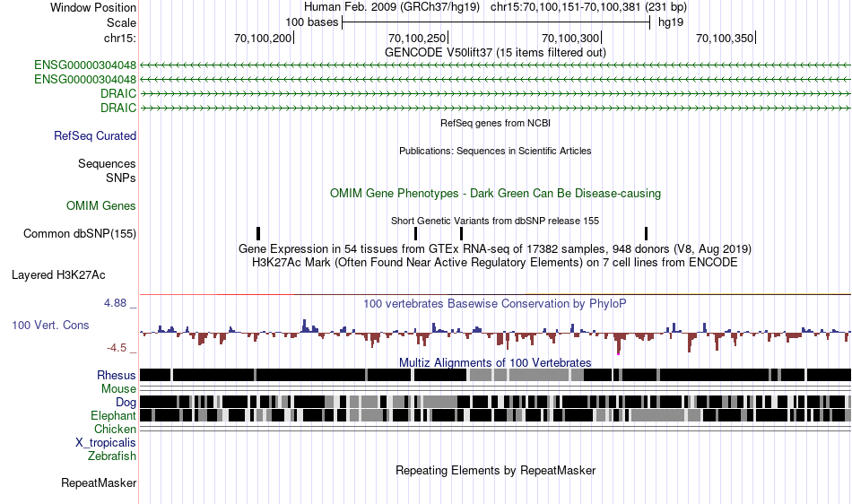Click the chr15:70,100,151-70,100,381 (231 bp) range text
The height and width of the screenshot is (504, 852).
[588, 7]
